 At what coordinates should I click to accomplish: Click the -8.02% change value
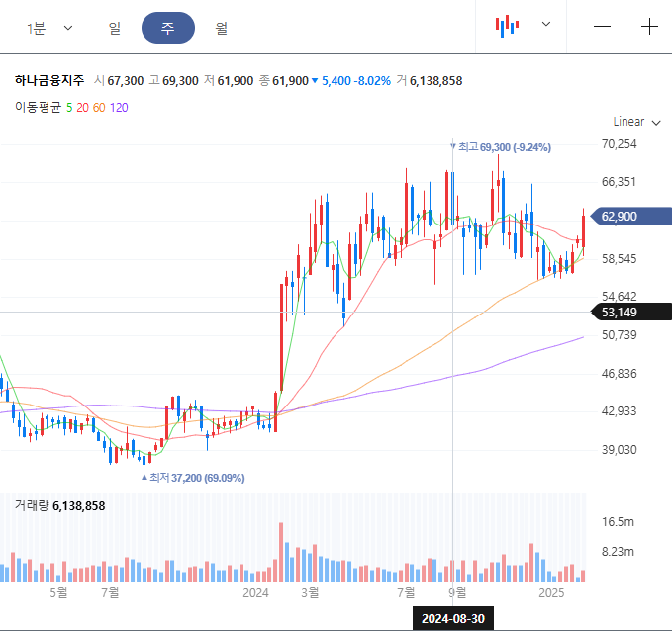tap(372, 81)
